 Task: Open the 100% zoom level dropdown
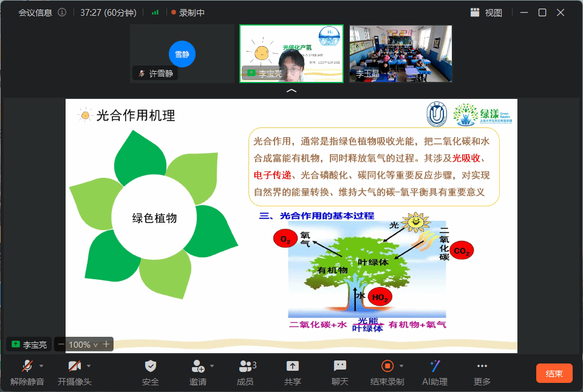click(x=83, y=345)
